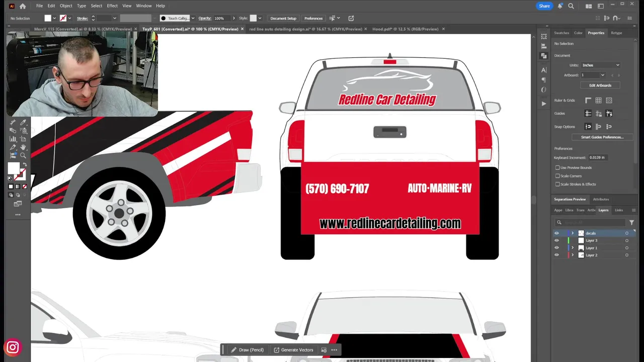Screen dimensions: 644x362
Task: Open Smart Guides Preferences
Action: pos(602,137)
